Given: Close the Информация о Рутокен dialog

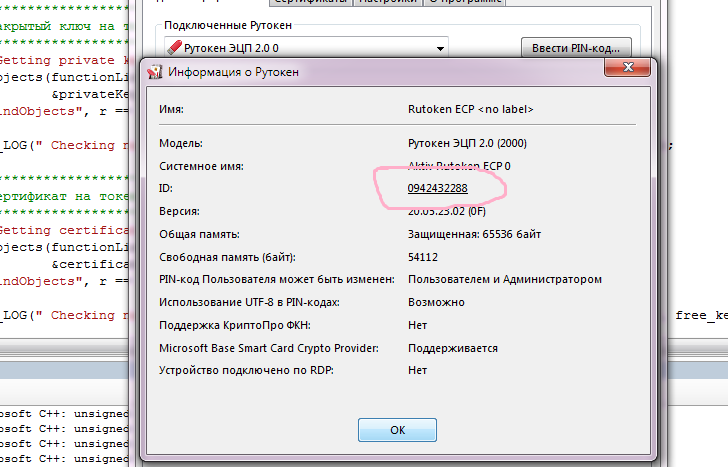Looking at the screenshot, I should click(628, 67).
